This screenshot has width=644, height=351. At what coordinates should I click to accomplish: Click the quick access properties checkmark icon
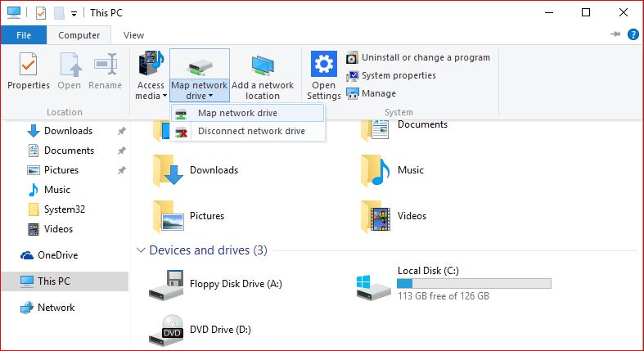click(x=41, y=13)
